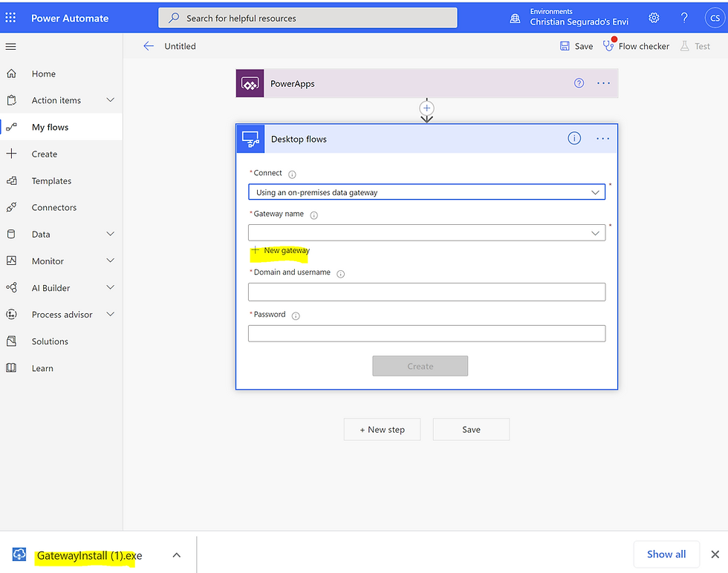The image size is (728, 573).
Task: Open the Connect dropdown
Action: point(426,192)
